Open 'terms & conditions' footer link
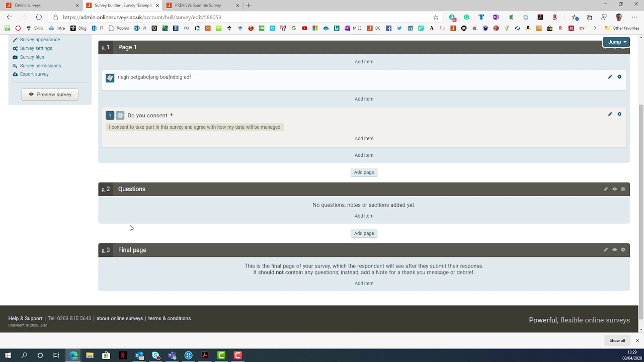644x362 pixels. (x=170, y=318)
